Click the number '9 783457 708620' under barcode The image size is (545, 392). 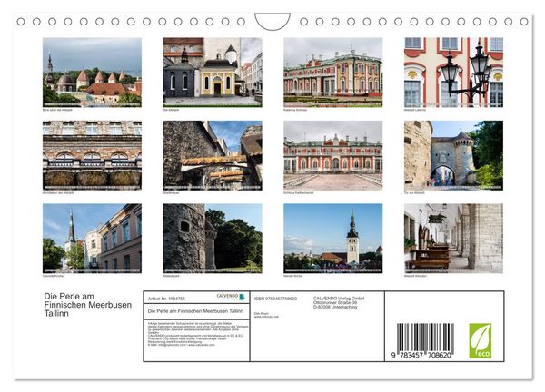pyautogui.click(x=422, y=355)
